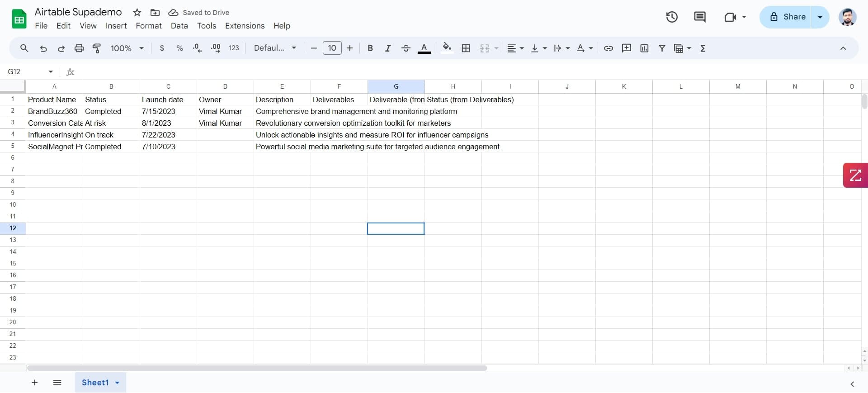Toggle Create a filter funnel icon
868x393 pixels.
point(662,48)
